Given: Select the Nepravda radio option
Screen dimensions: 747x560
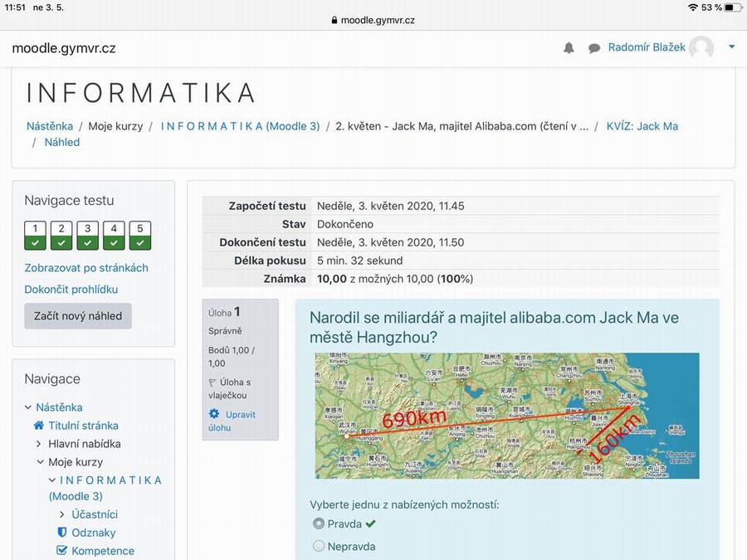Looking at the screenshot, I should pos(319,546).
